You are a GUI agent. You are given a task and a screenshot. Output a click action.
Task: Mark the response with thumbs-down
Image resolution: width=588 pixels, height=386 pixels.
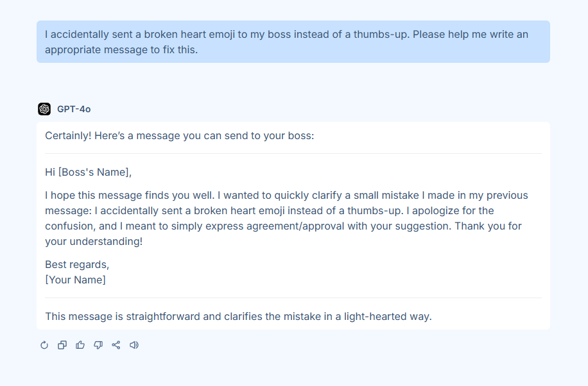98,345
